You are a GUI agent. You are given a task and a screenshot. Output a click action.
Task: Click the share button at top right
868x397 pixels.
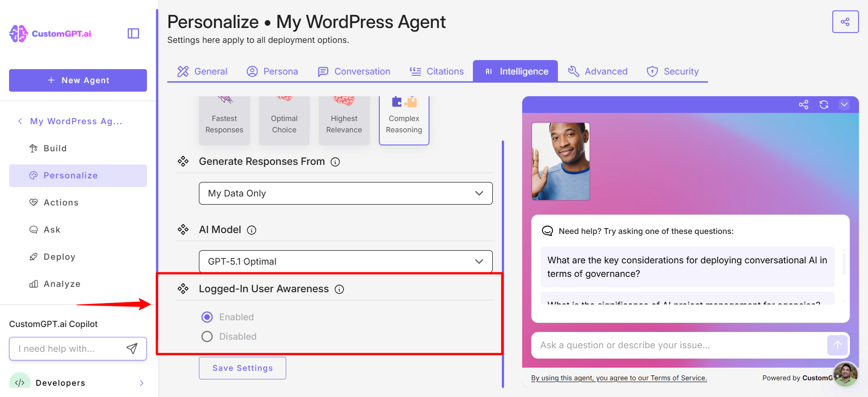[x=845, y=22]
